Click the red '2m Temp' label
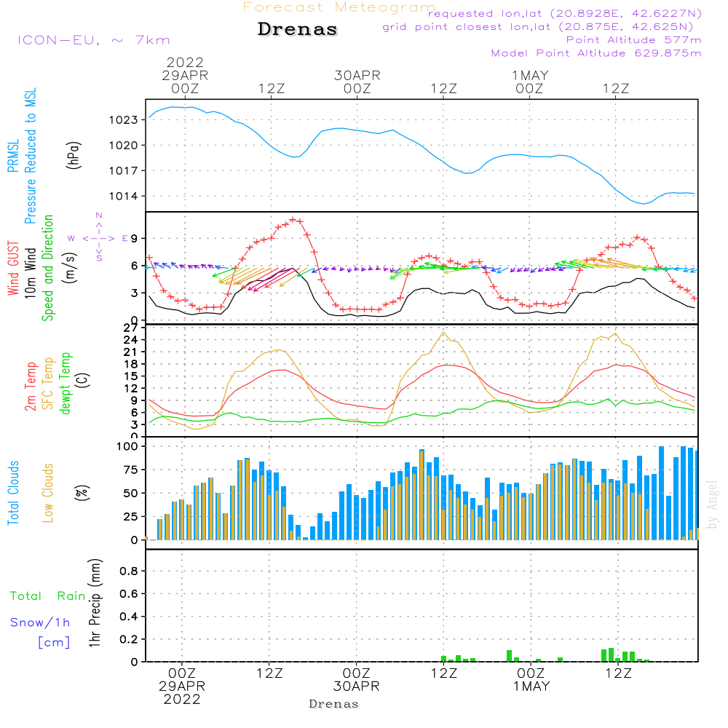The image size is (728, 728). 30,387
